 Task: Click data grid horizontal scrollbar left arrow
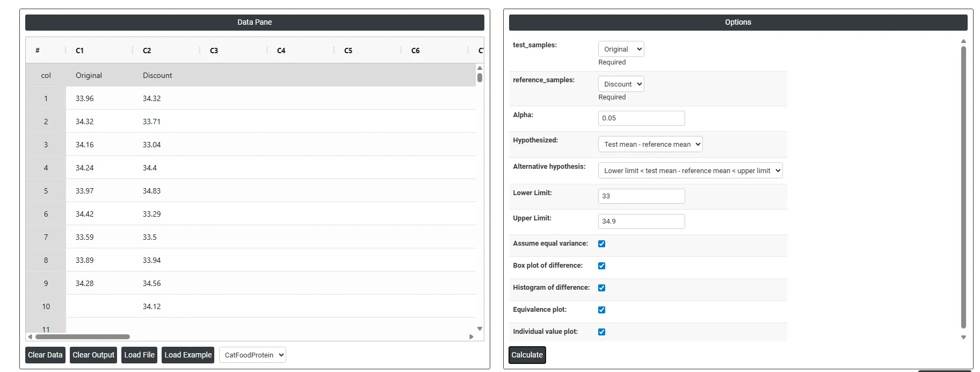[30, 337]
